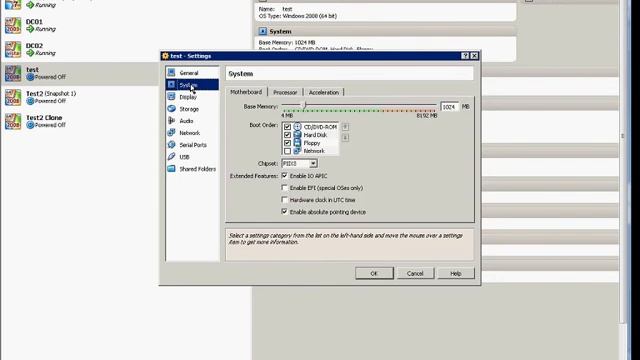Switch to the Processor tab

click(285, 93)
